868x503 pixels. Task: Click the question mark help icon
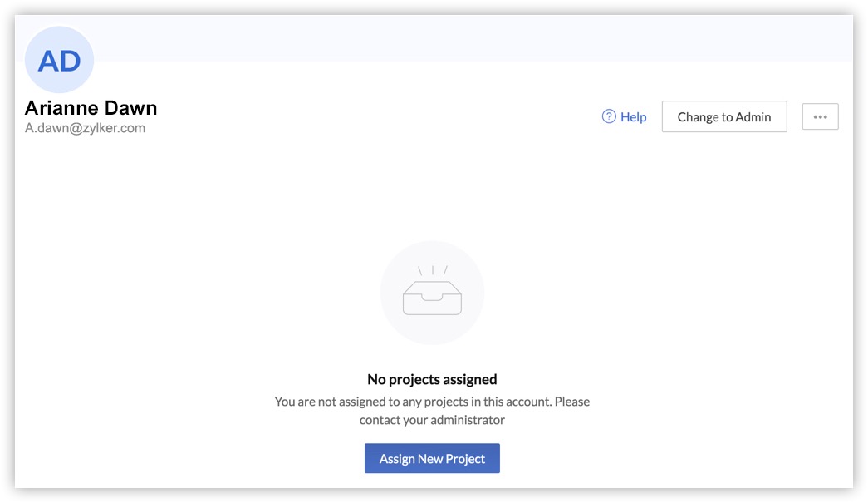(x=609, y=116)
